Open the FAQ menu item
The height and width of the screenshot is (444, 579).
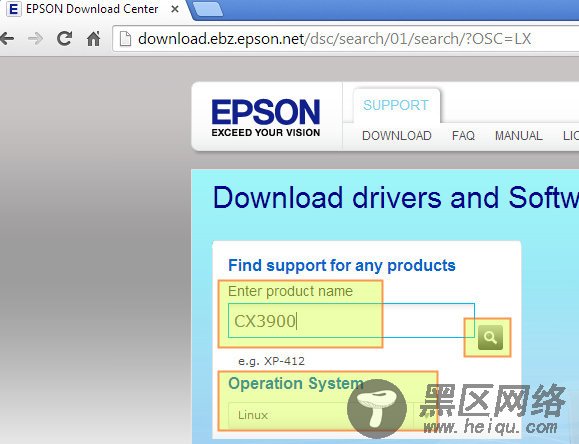coord(463,136)
